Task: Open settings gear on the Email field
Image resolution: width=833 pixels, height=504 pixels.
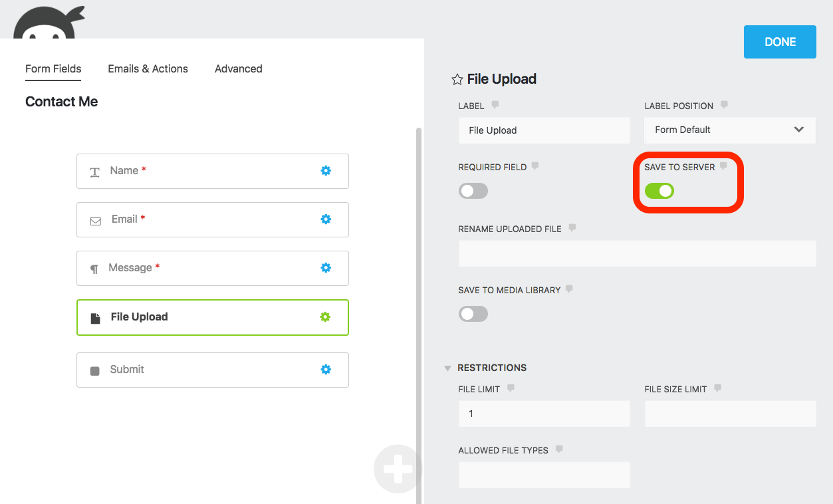Action: click(326, 219)
